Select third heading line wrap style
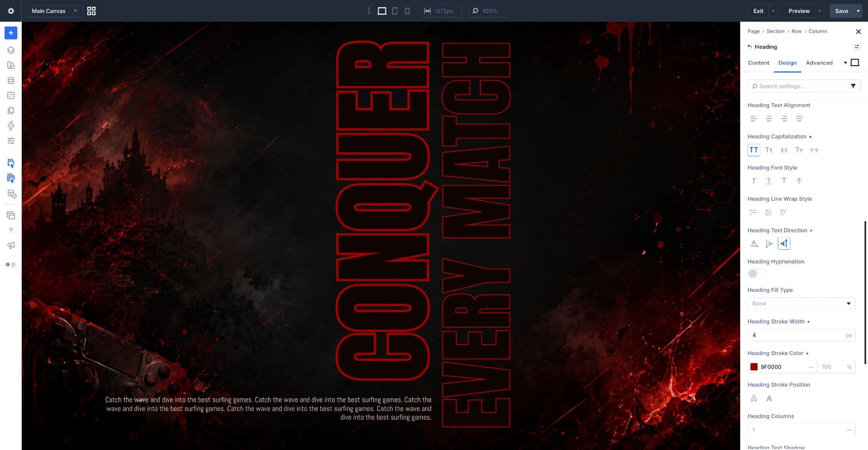868x450 pixels. click(784, 212)
